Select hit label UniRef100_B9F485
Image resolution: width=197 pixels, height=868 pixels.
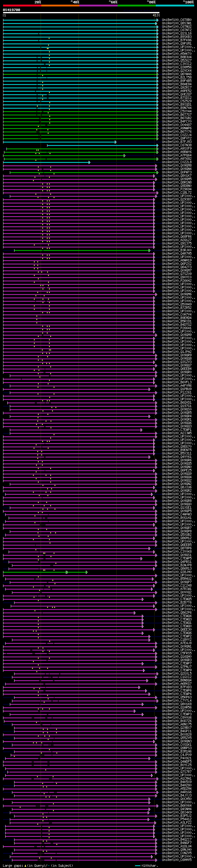pyautogui.click(x=177, y=81)
